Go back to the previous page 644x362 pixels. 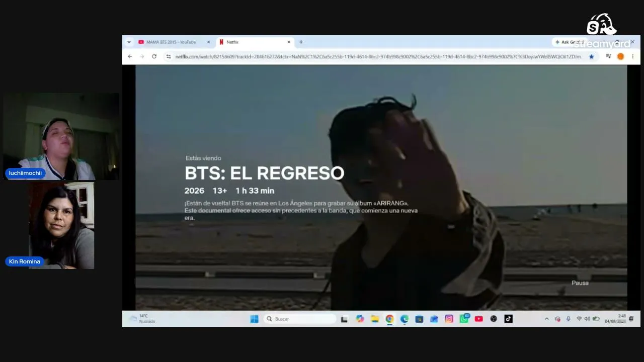130,56
